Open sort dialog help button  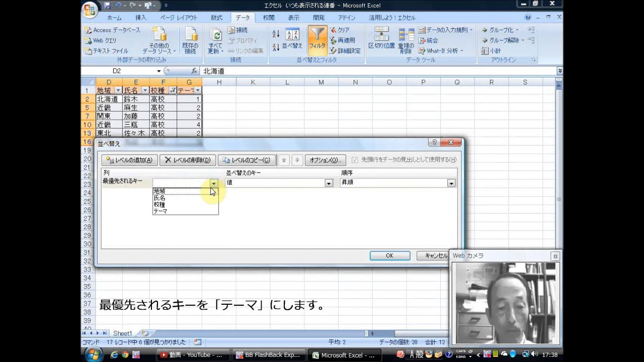tap(435, 143)
